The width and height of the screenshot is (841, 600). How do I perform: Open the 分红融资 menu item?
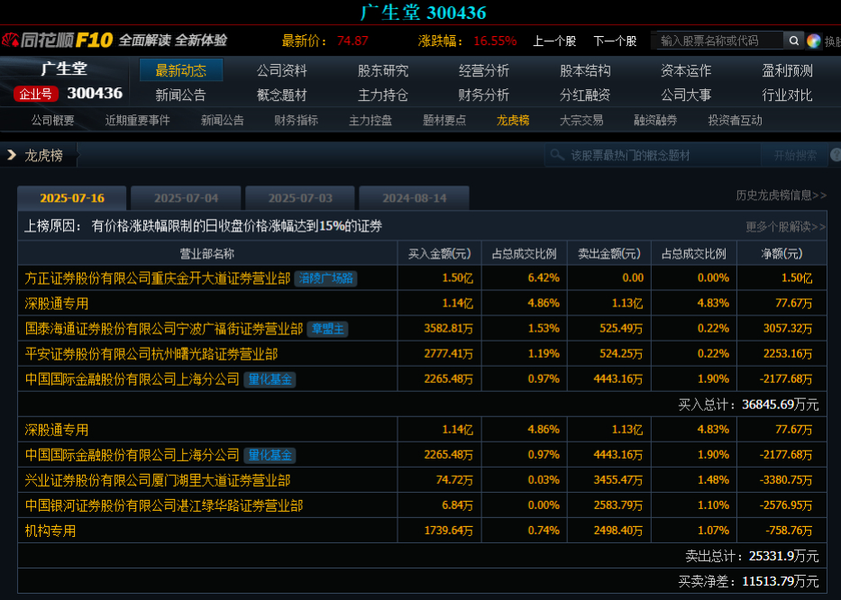[585, 95]
